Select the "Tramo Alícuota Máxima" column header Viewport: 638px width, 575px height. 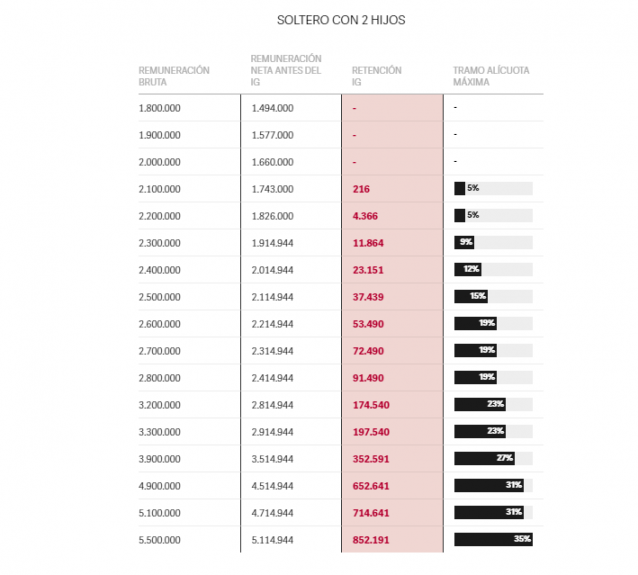491,76
